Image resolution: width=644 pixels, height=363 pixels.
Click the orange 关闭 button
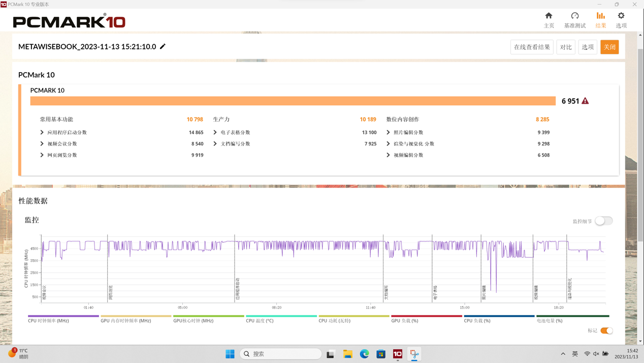pyautogui.click(x=609, y=47)
